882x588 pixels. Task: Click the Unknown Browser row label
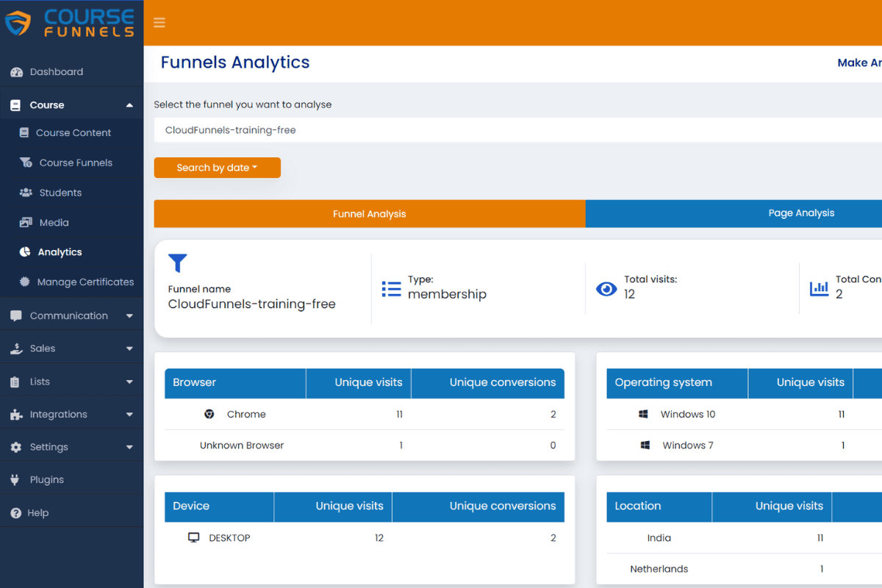242,445
